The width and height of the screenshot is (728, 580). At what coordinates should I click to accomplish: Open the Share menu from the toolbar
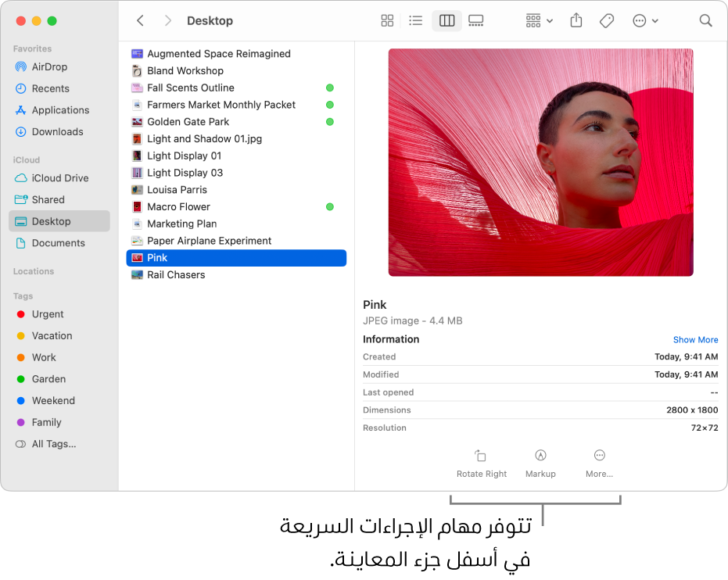coord(576,20)
